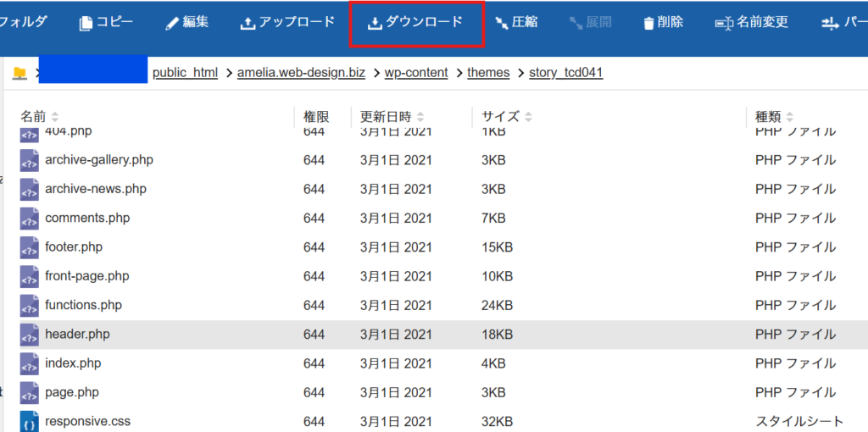Open the public_html breadcrumb link
Image resolution: width=868 pixels, height=432 pixels.
click(x=185, y=73)
